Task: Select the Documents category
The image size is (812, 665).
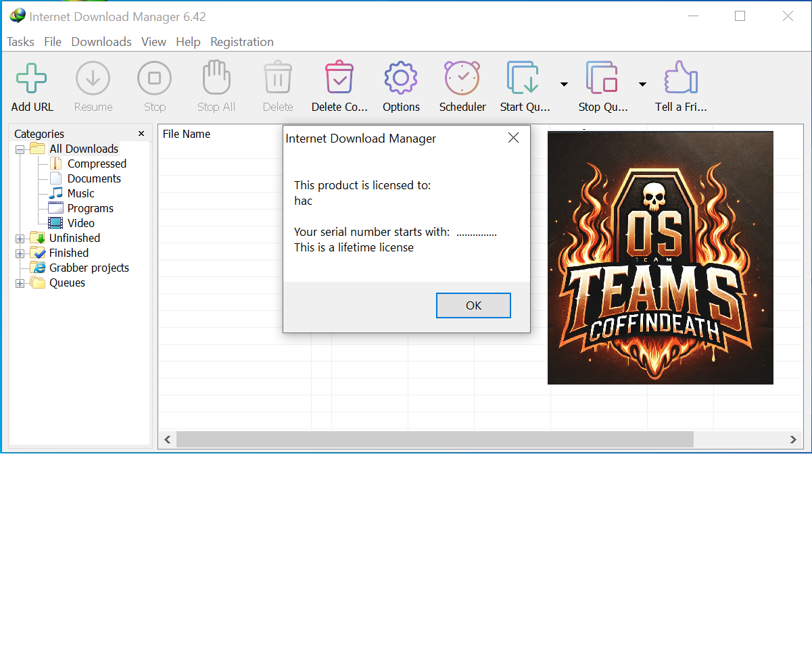Action: [94, 178]
